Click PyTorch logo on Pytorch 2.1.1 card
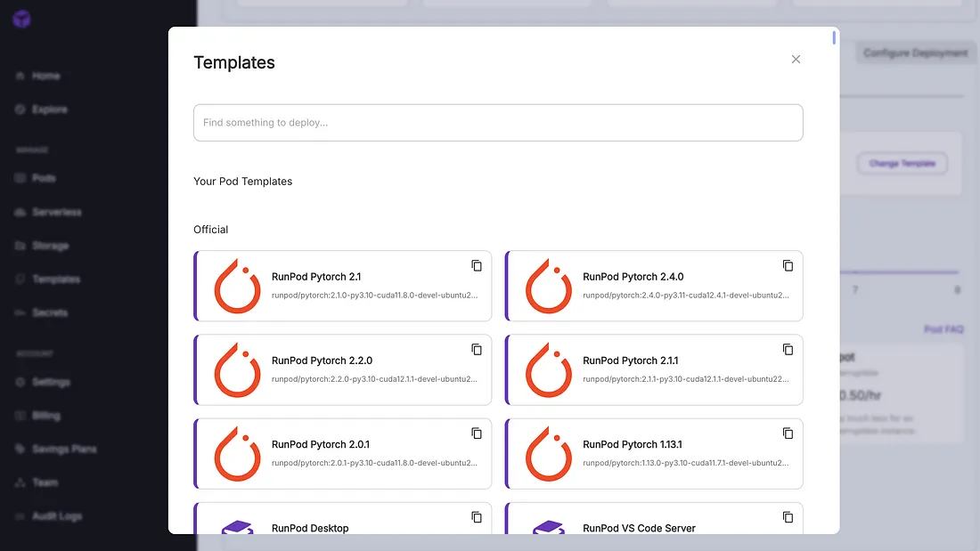The height and width of the screenshot is (551, 980). point(549,369)
